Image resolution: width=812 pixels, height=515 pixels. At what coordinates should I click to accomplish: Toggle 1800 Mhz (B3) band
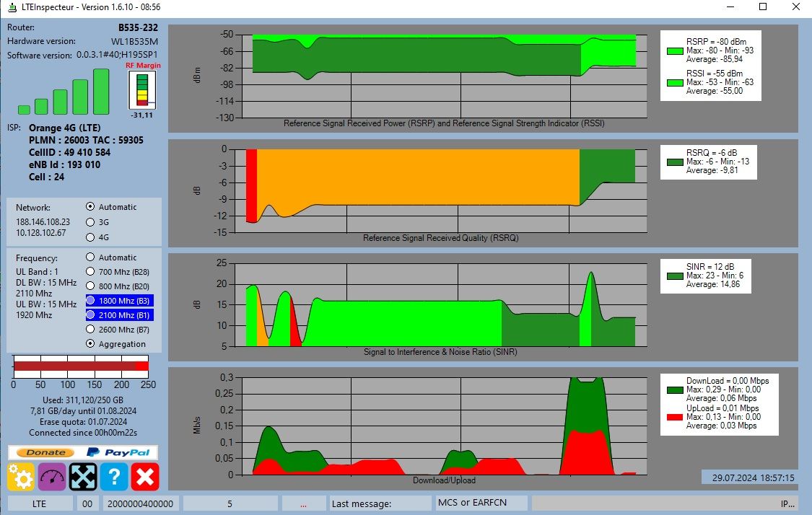pyautogui.click(x=120, y=301)
